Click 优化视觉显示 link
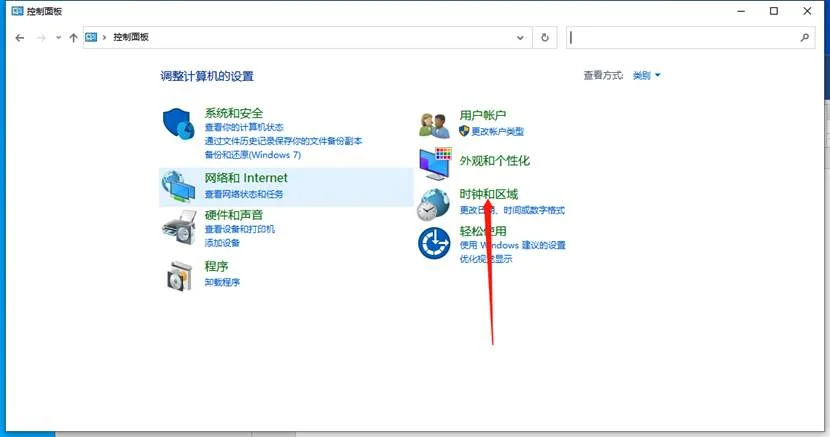The height and width of the screenshot is (437, 830). tap(485, 259)
